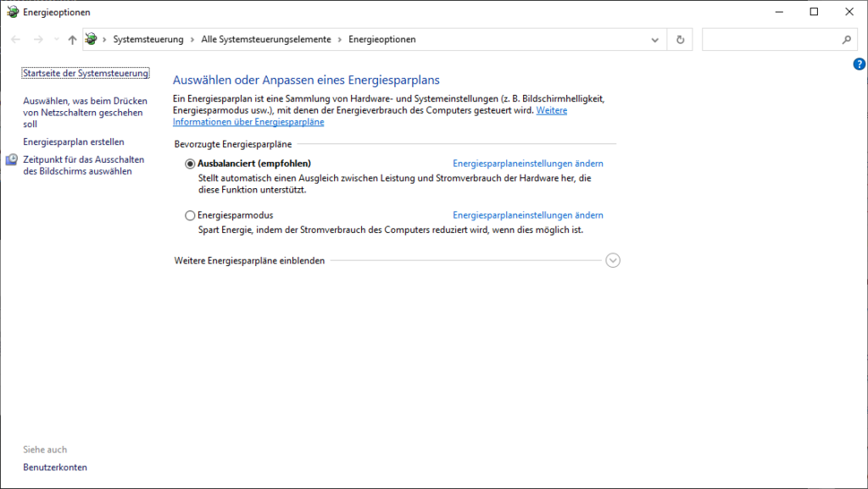This screenshot has height=489, width=868.
Task: Maximize the Energieoptionen window
Action: coord(814,12)
